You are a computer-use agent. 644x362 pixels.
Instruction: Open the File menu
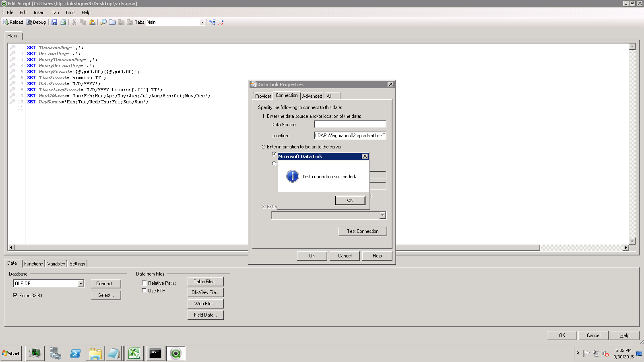pyautogui.click(x=10, y=12)
